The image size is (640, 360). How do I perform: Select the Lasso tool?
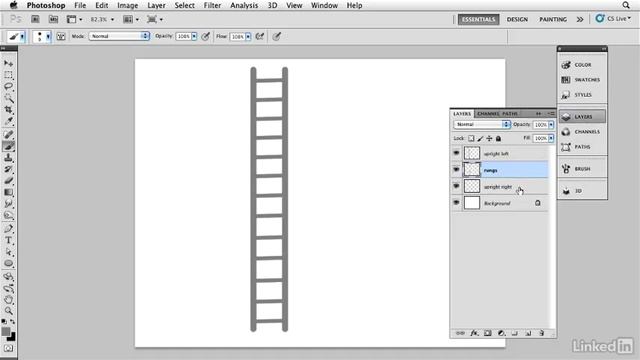click(8, 87)
